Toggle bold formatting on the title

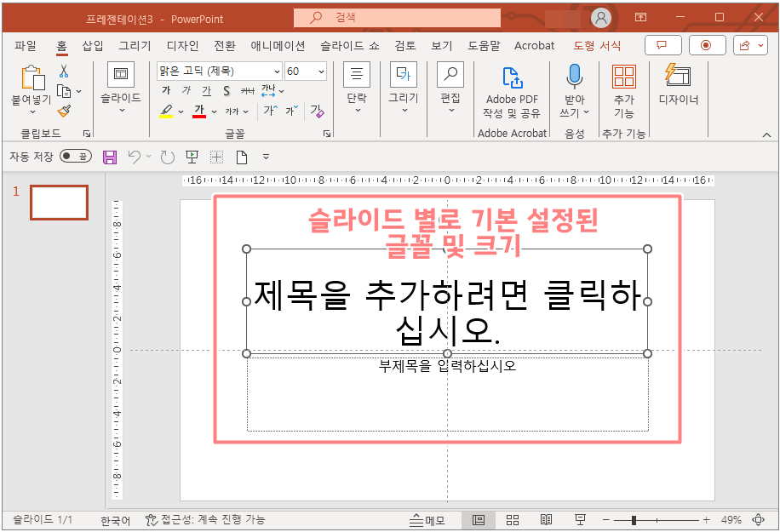pyautogui.click(x=166, y=89)
